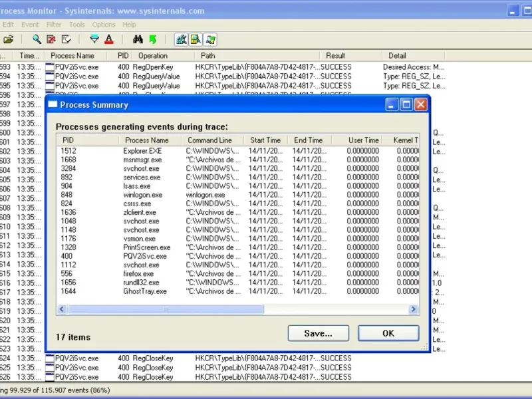Select the svchost.exe row with PID 3284
This screenshot has width=532, height=399.
[x=238, y=168]
